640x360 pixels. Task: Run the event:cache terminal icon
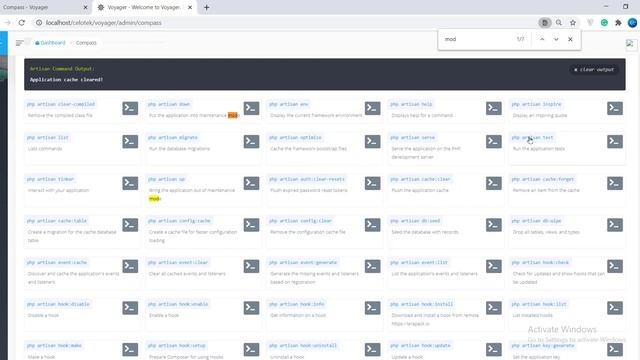130,266
